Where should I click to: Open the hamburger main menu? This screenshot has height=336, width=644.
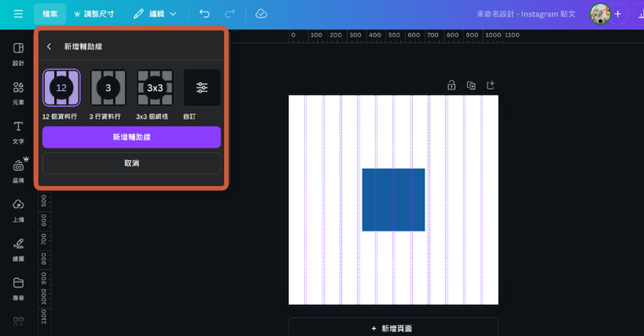18,14
